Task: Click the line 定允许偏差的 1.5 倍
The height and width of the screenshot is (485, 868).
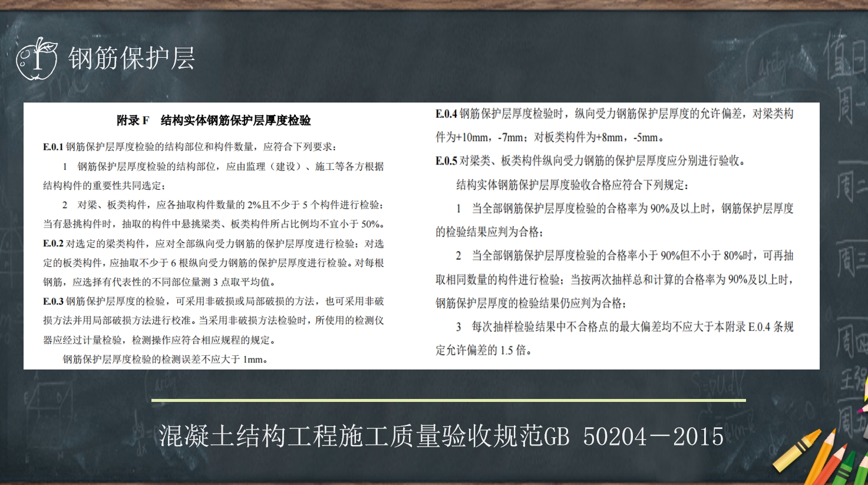Action: (x=484, y=350)
